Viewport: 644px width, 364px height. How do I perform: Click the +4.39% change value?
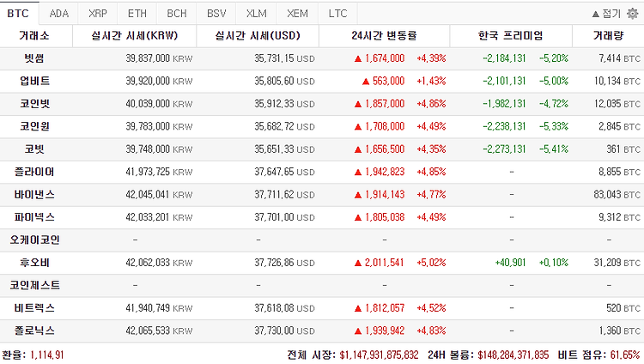(x=431, y=58)
